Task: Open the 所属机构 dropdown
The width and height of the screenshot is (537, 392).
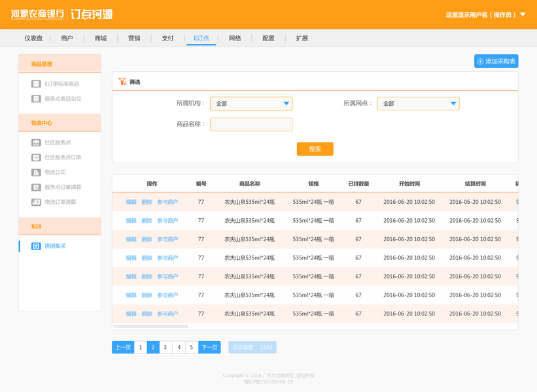Action: point(251,104)
